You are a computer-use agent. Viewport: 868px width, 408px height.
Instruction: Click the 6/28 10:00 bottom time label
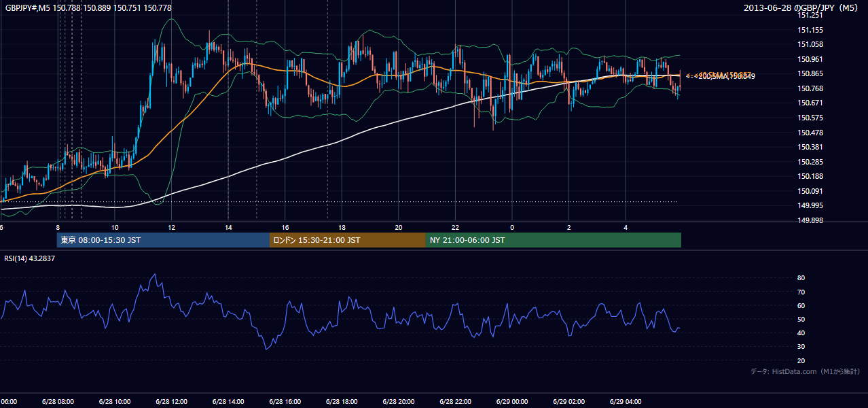click(x=115, y=402)
